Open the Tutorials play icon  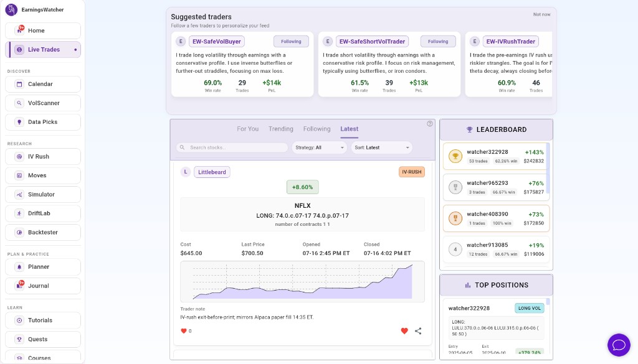click(19, 320)
